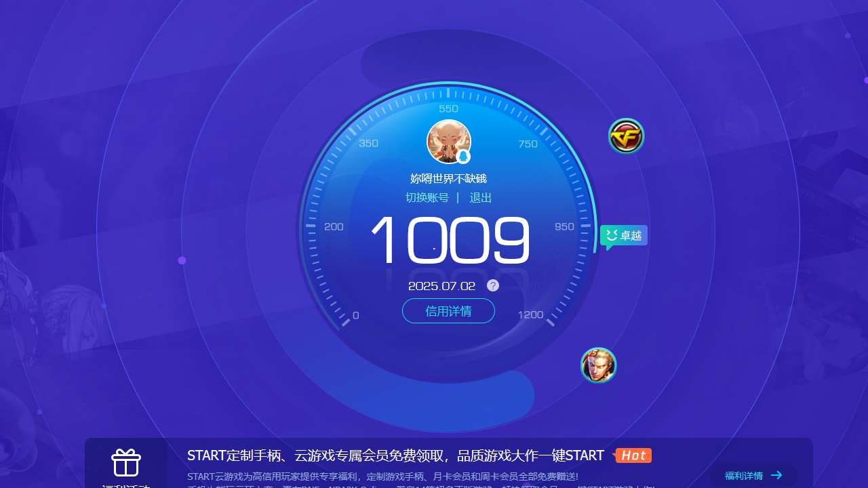The width and height of the screenshot is (868, 488).
Task: Click the gift box welfare icon
Action: click(x=126, y=463)
